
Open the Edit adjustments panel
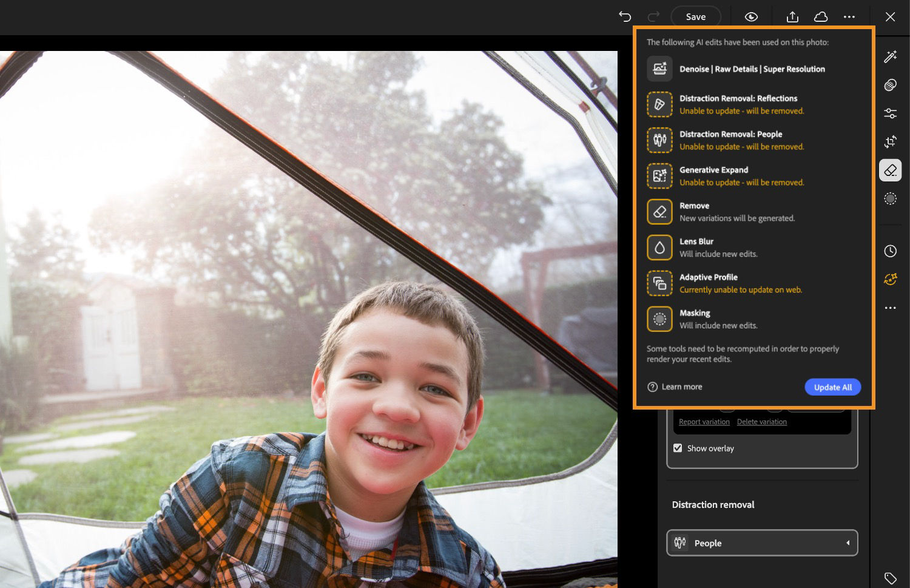890,113
